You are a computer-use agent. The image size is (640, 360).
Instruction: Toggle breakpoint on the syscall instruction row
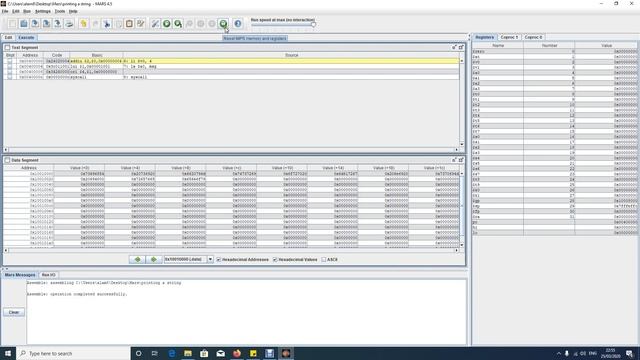tap(10, 77)
